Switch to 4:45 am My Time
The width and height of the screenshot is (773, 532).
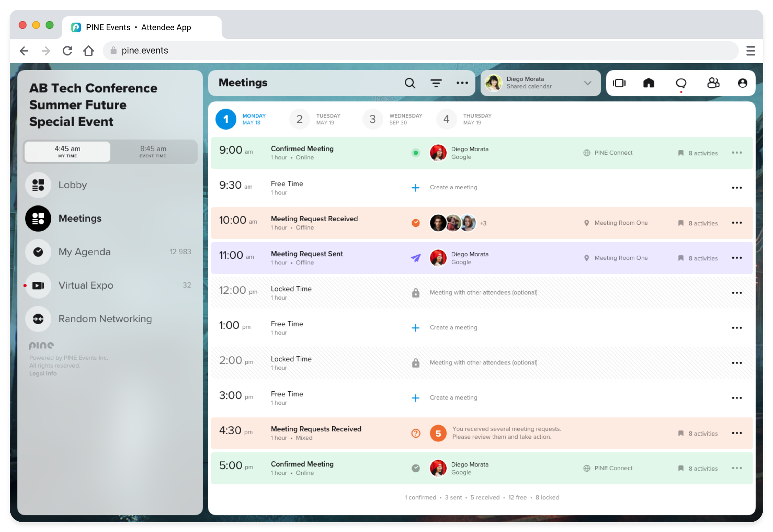coord(67,151)
